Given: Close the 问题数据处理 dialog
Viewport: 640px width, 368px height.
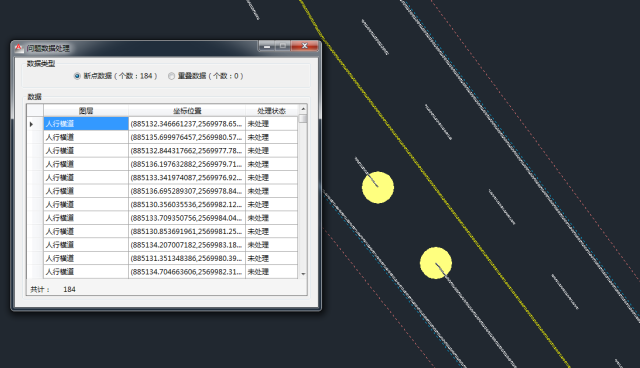Looking at the screenshot, I should 304,46.
